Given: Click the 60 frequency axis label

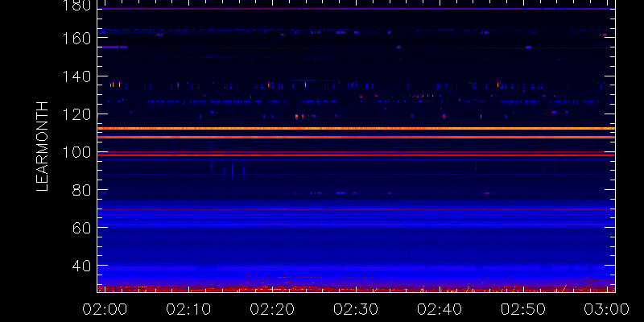Looking at the screenshot, I should coord(81,229).
